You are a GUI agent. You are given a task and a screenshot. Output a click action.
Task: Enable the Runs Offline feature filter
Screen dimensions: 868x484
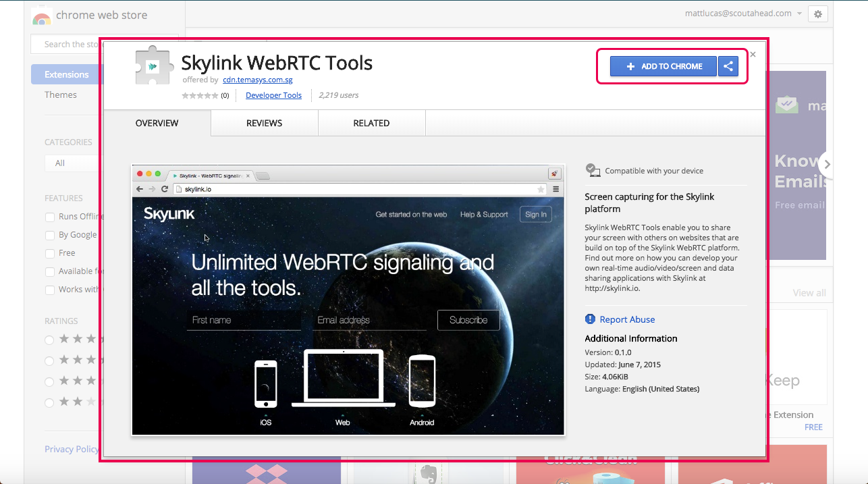50,217
